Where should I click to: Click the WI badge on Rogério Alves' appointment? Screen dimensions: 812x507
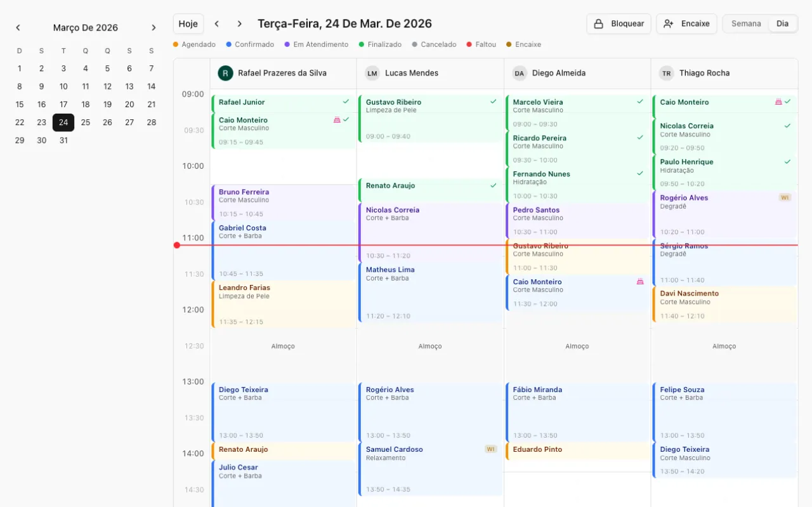(785, 197)
